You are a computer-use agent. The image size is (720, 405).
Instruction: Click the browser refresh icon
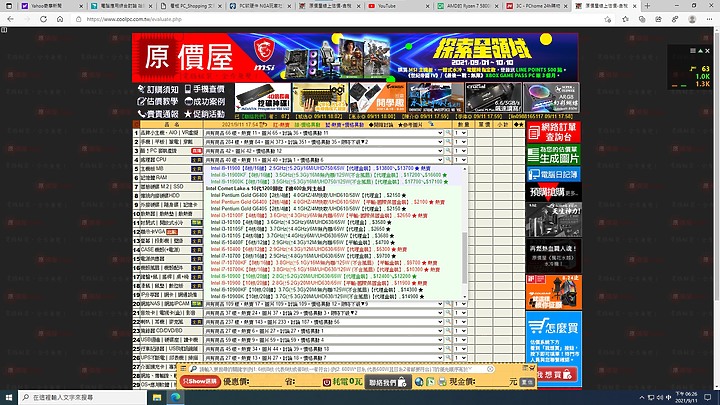point(43,19)
